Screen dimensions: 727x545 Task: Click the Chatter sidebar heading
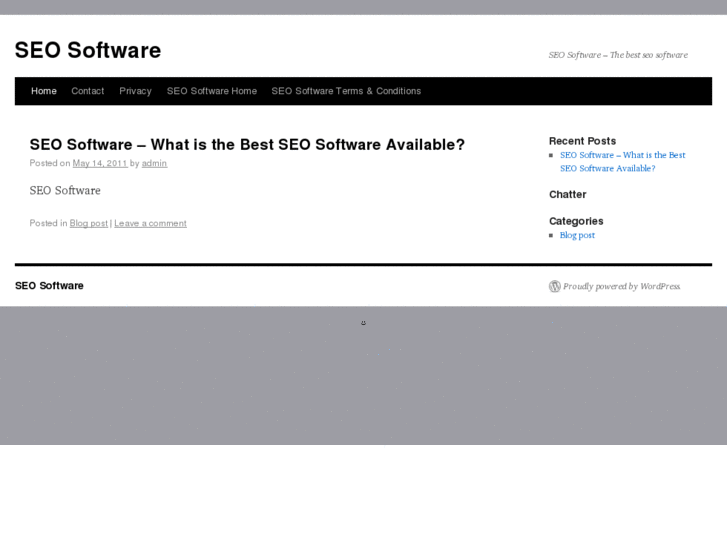pyautogui.click(x=568, y=194)
